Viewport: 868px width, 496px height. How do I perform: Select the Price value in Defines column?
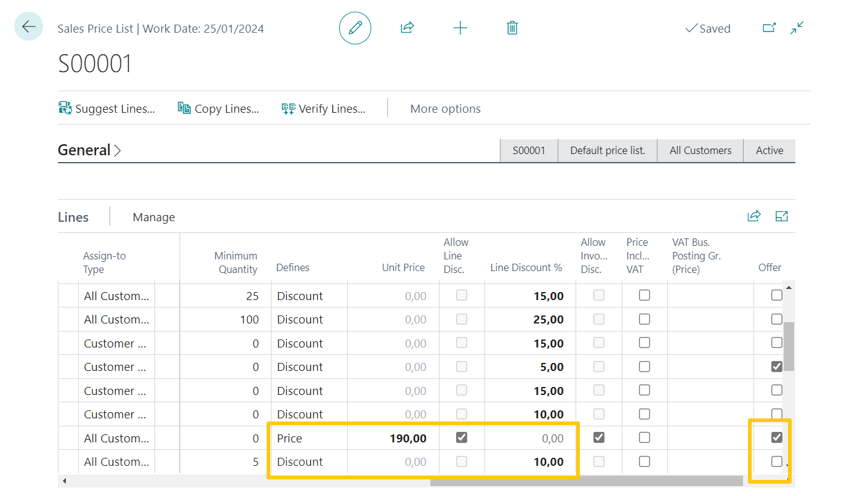(309, 438)
